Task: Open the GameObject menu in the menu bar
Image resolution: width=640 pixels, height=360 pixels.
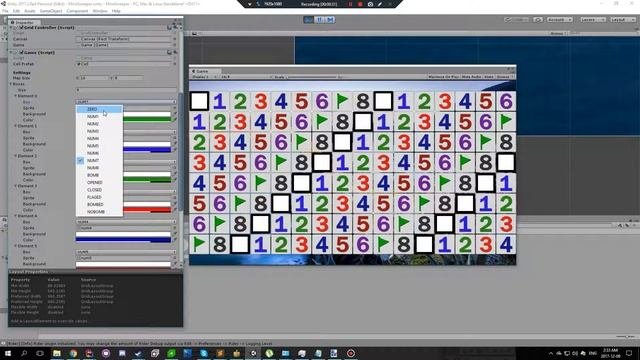Action: point(51,11)
